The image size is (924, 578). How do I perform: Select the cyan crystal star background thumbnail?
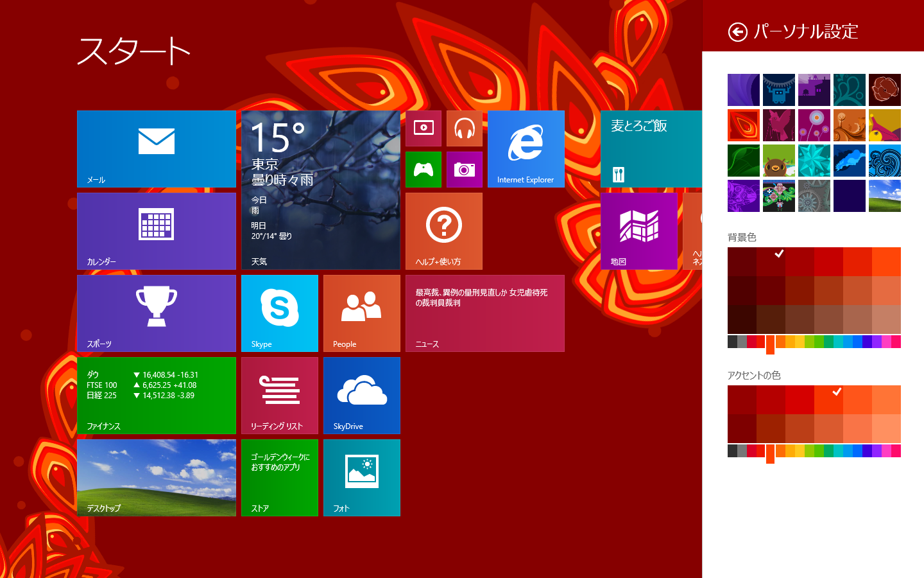814,161
